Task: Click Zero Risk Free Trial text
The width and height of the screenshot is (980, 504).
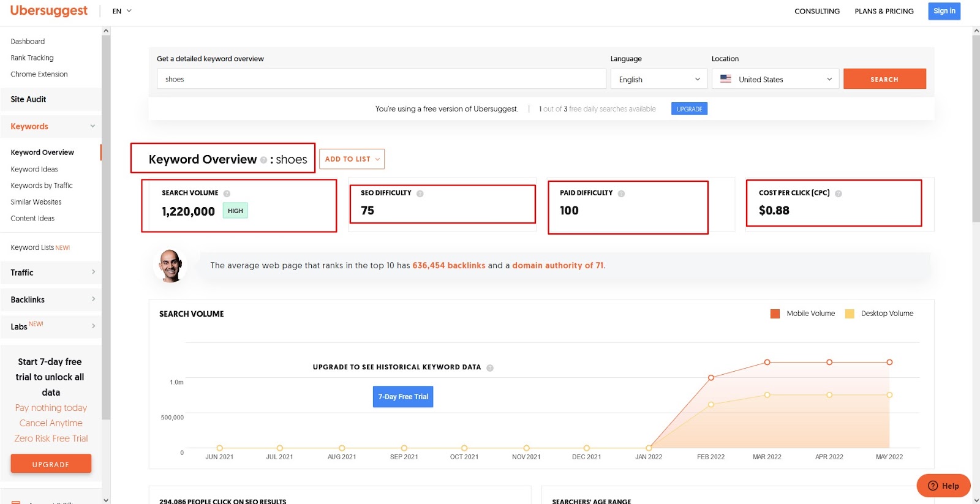Action: [x=51, y=438]
